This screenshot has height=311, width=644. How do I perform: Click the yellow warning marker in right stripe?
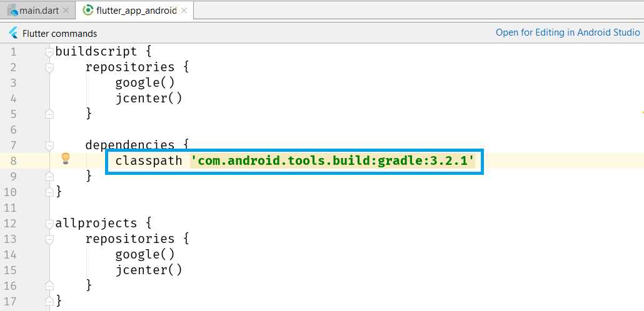point(642,112)
